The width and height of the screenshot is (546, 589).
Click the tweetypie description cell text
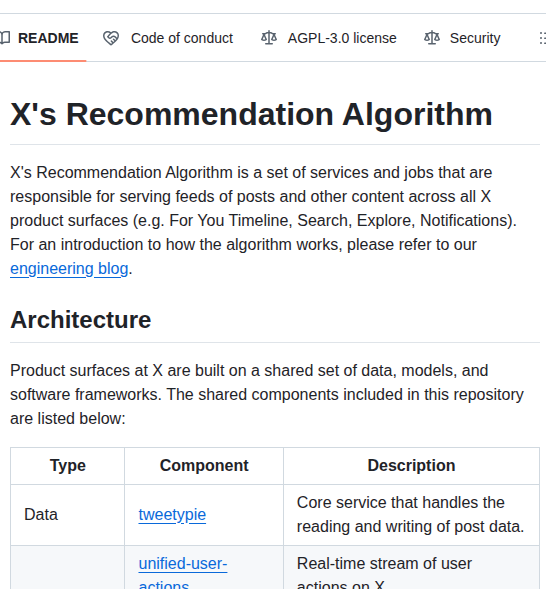tap(410, 515)
